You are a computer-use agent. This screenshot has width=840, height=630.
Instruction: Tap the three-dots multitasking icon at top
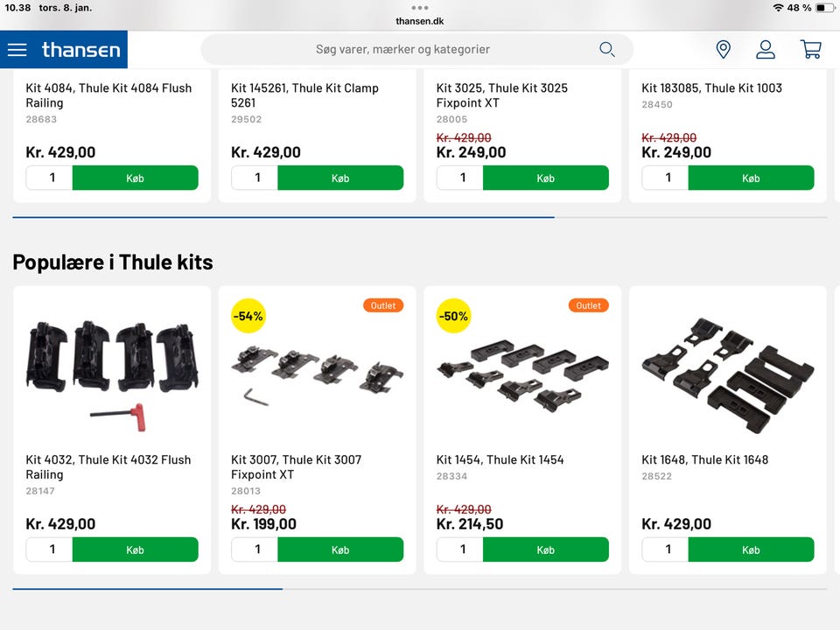click(420, 8)
